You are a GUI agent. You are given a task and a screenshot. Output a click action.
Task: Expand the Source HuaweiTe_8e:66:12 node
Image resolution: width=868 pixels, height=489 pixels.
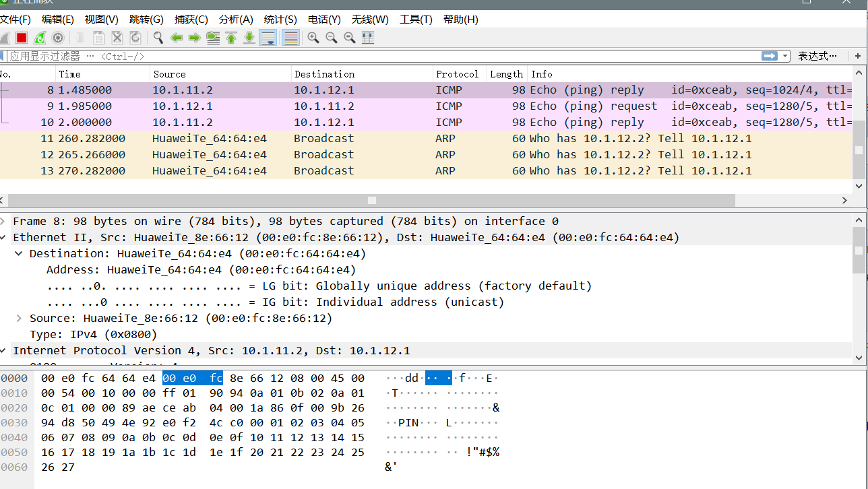click(20, 319)
